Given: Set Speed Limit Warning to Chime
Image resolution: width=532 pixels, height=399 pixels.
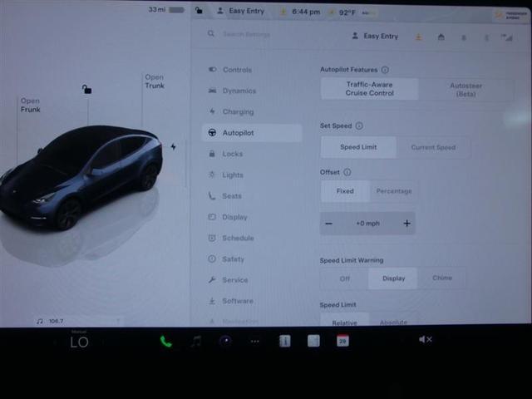Looking at the screenshot, I should click(442, 278).
